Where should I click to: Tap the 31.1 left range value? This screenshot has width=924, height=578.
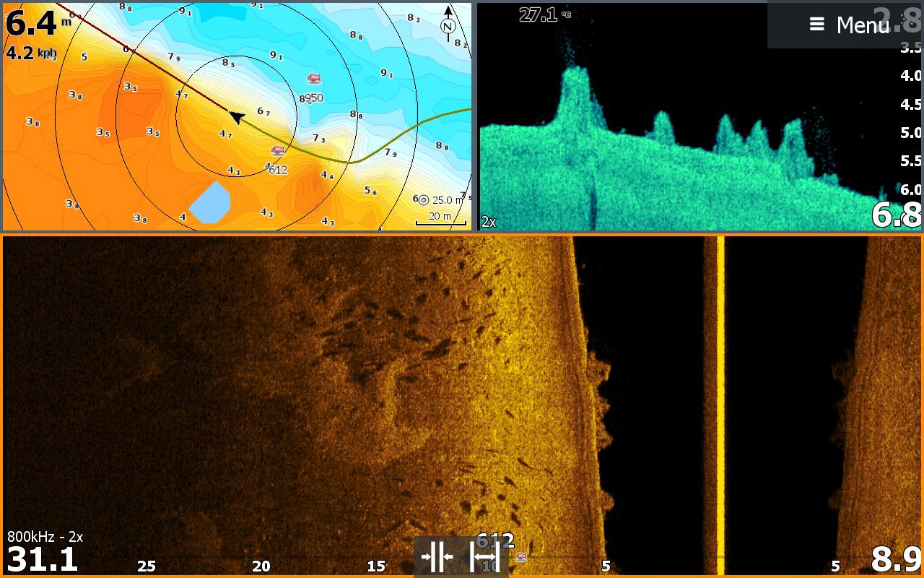42,560
